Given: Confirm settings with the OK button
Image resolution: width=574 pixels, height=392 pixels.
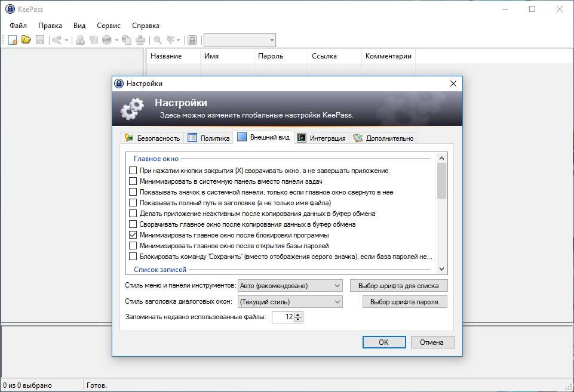Looking at the screenshot, I should 384,342.
